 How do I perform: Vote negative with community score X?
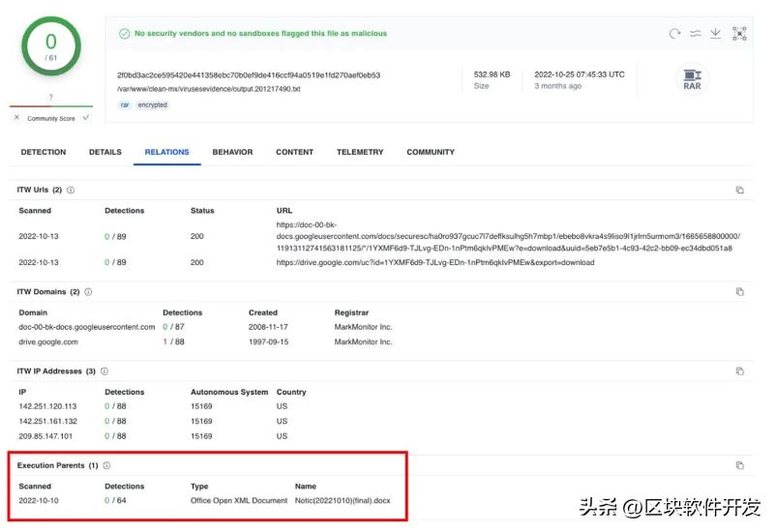pos(16,118)
